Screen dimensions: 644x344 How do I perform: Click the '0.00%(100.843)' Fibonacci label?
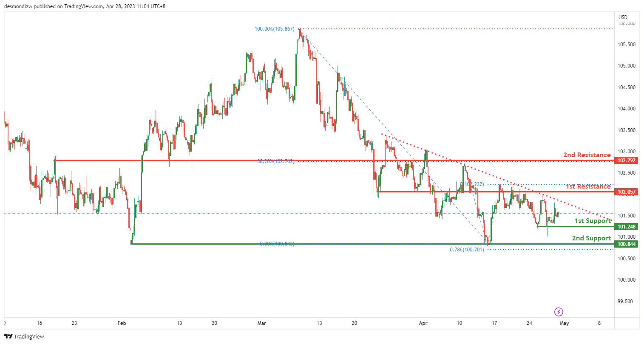[x=277, y=244]
